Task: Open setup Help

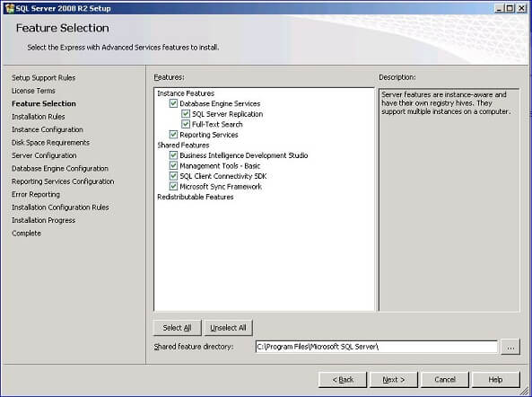Action: (495, 380)
